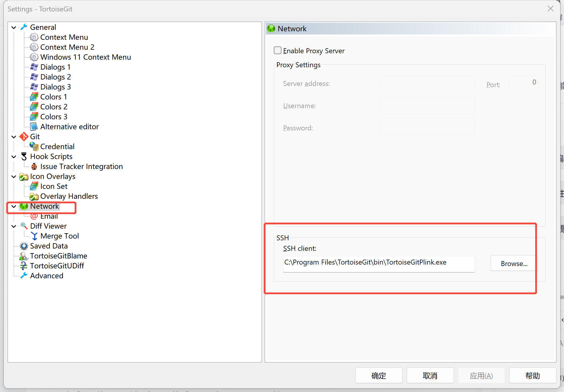Click the Icon Overlays folder icon
Screen dimensions: 564x392
(24, 177)
